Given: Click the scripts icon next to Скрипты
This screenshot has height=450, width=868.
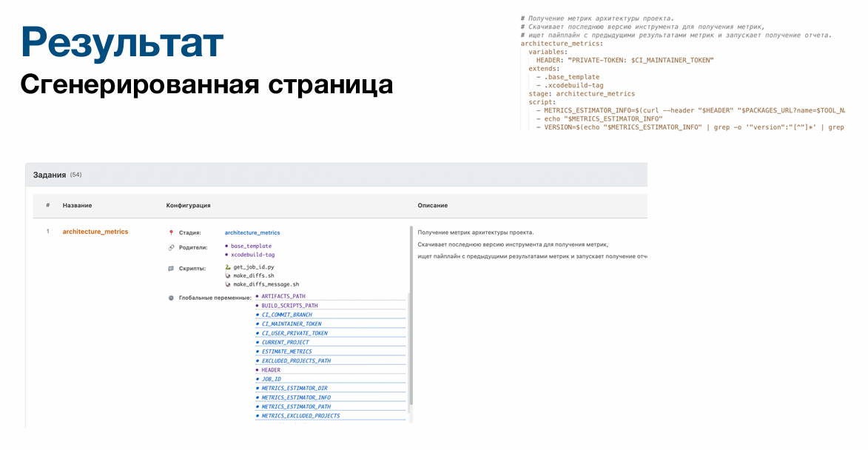Looking at the screenshot, I should (x=171, y=269).
